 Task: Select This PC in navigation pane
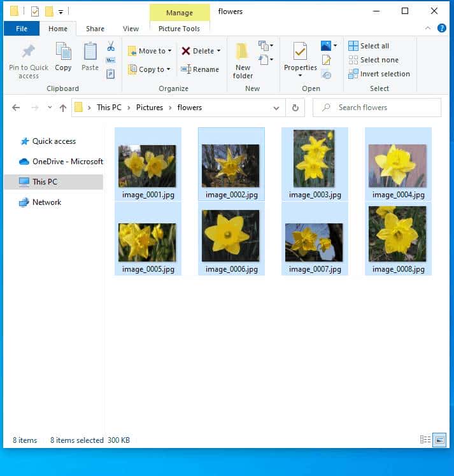tap(53, 182)
